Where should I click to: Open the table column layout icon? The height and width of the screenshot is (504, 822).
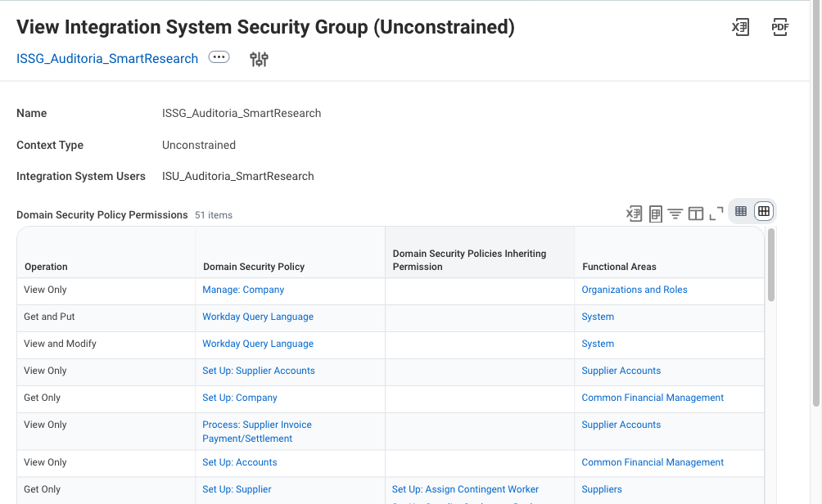point(696,214)
